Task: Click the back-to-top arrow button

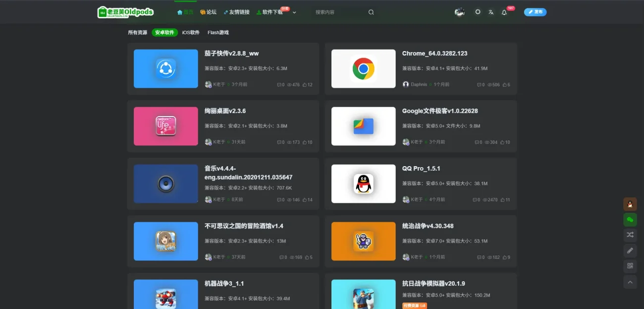Action: (630, 282)
